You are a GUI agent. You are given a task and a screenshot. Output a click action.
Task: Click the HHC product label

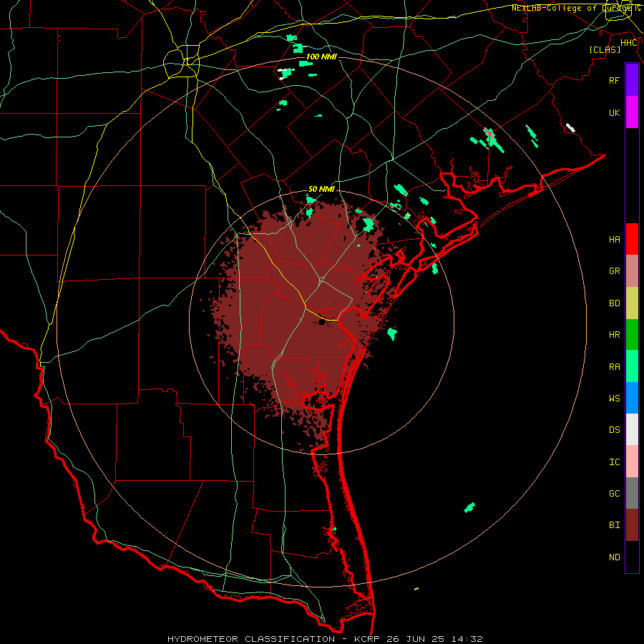(629, 43)
